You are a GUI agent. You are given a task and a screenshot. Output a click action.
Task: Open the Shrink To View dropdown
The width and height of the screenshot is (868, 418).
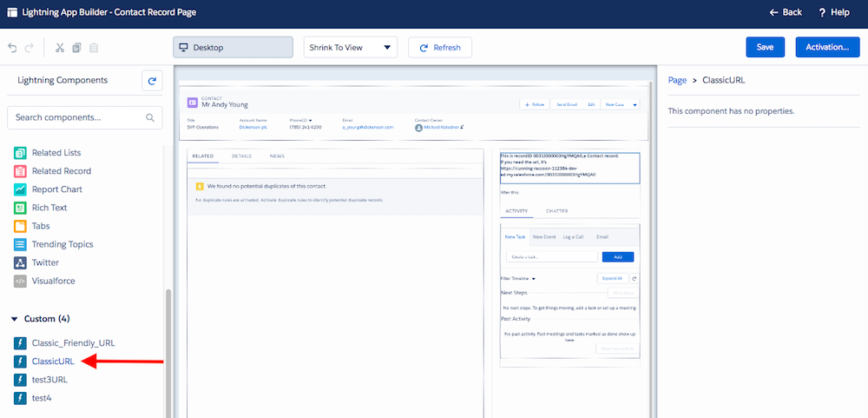click(351, 48)
